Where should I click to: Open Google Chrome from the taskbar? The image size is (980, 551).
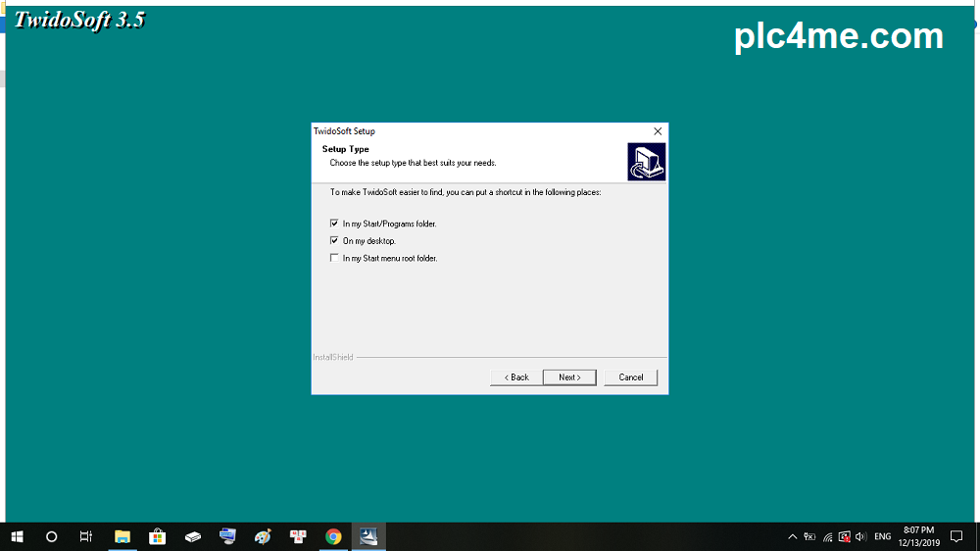tap(333, 536)
